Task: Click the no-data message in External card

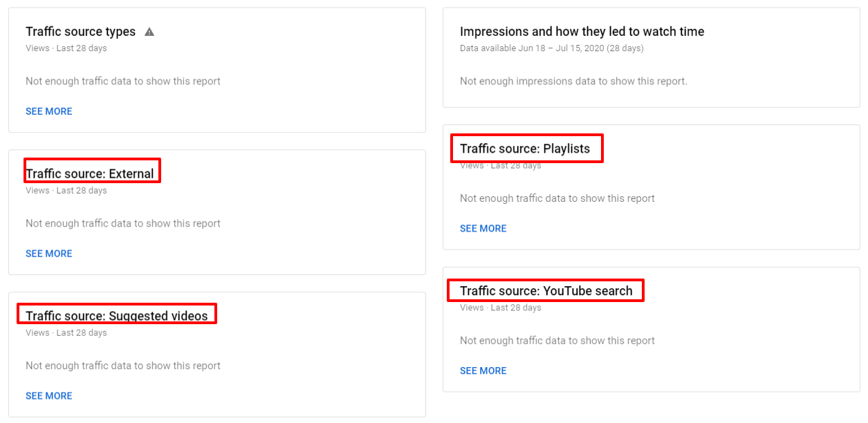Action: pyautogui.click(x=123, y=223)
